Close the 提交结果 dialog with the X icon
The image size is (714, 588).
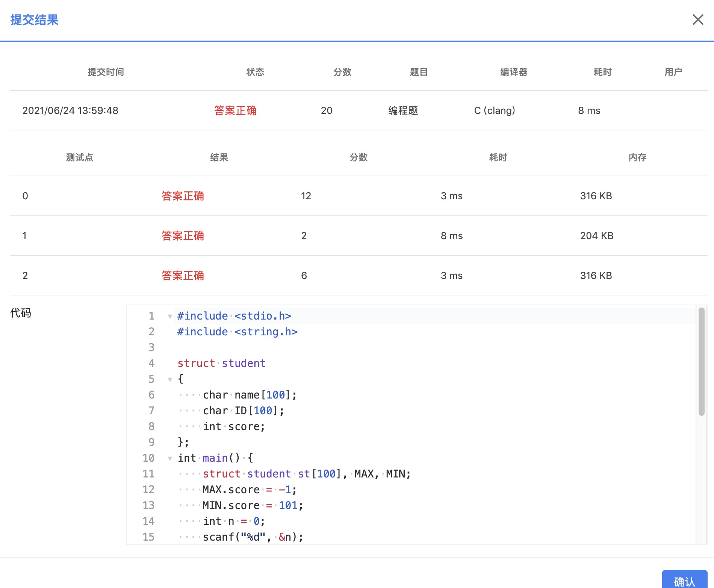coord(698,20)
